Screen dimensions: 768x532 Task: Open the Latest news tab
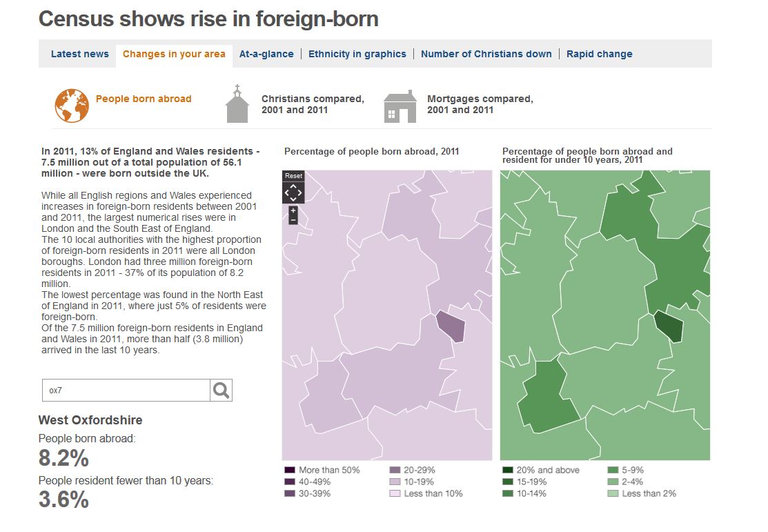80,54
